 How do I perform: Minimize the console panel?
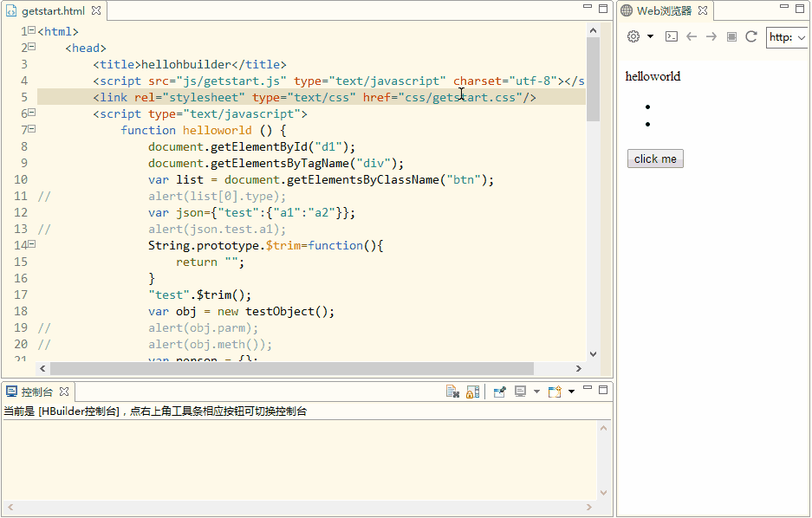coord(588,387)
